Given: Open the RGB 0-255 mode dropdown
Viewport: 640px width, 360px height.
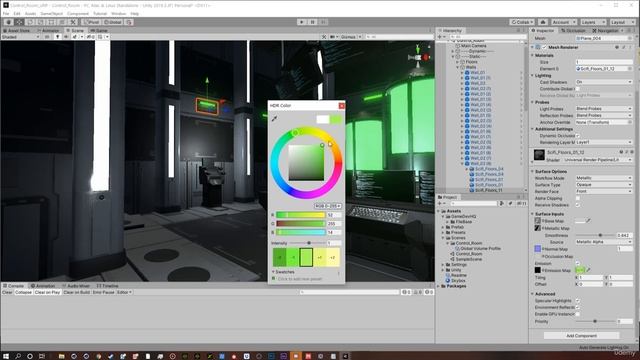Looking at the screenshot, I should pyautogui.click(x=328, y=206).
